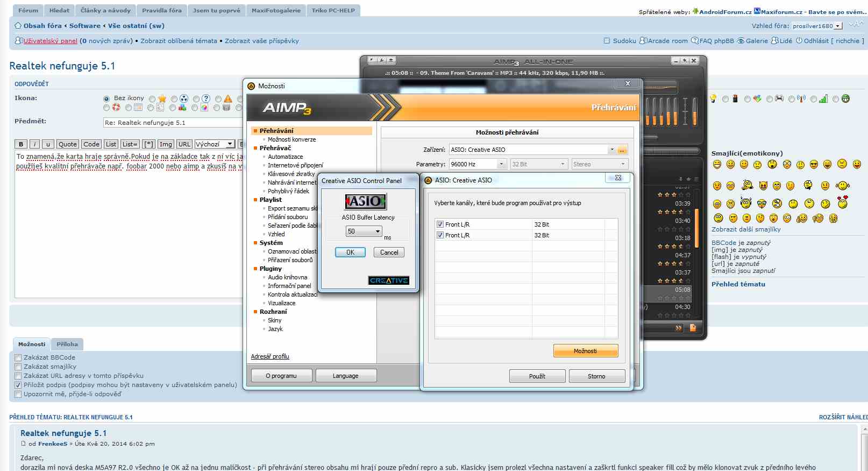Switch to the Příloha tab
This screenshot has width=868, height=471.
67,344
